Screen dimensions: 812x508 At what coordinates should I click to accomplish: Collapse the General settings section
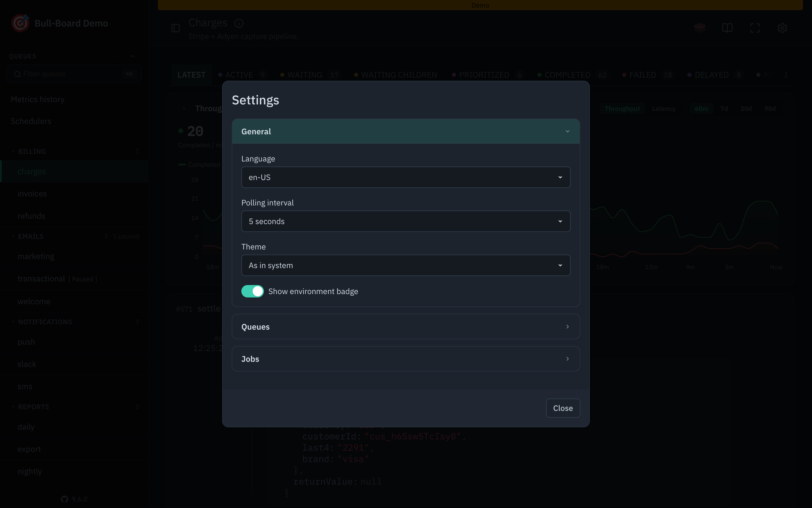pyautogui.click(x=406, y=131)
